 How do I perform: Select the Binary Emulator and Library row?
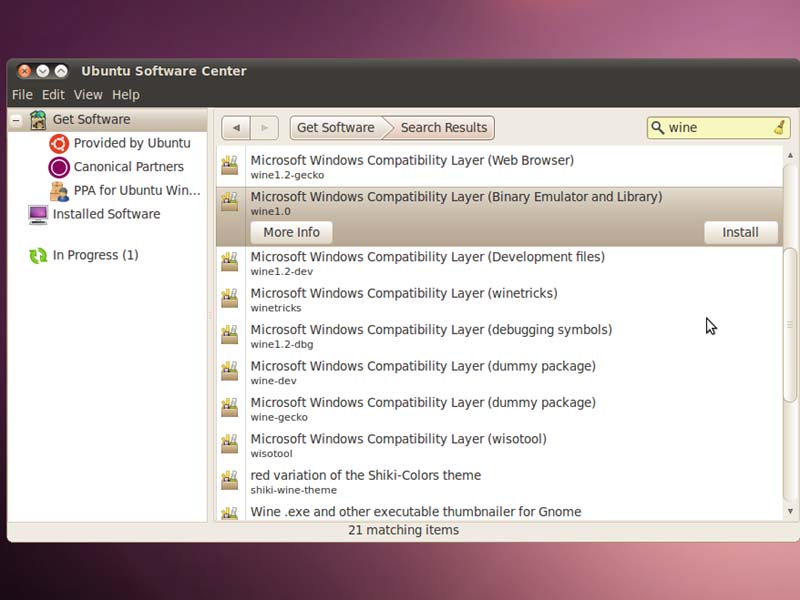[x=499, y=217]
